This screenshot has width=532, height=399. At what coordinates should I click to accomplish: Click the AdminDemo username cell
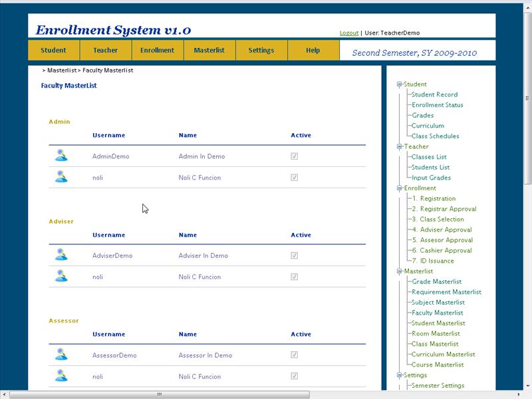111,156
